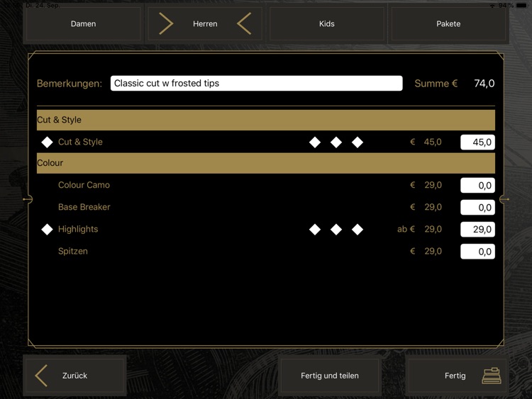Go back with the Zurück button
Viewport: 532px width, 399px height.
click(74, 376)
